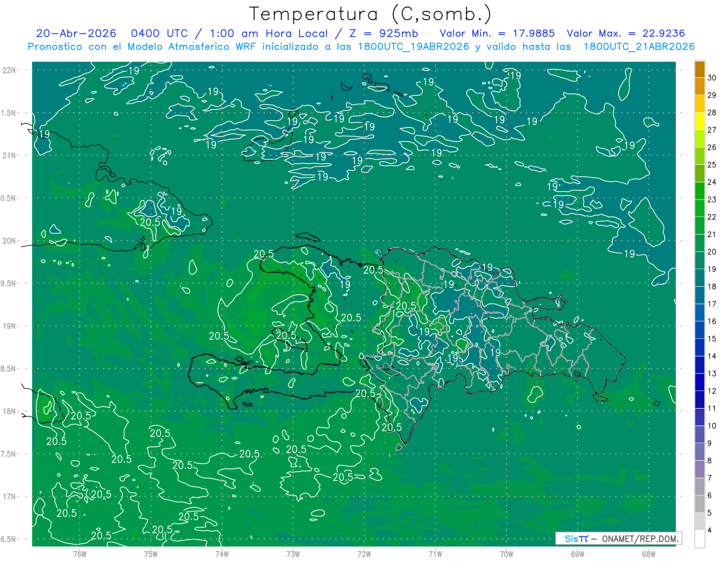Select the 72W longitude axis label
Viewport: 728px width, 562px height.
pos(364,554)
